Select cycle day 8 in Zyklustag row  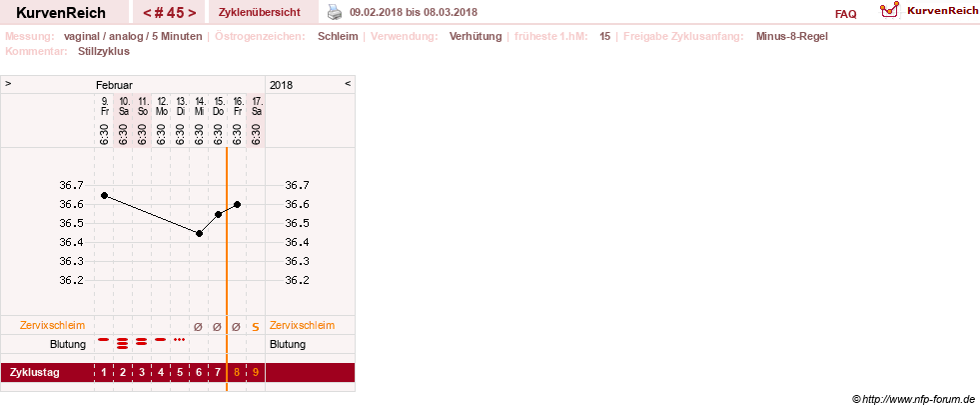[236, 373]
